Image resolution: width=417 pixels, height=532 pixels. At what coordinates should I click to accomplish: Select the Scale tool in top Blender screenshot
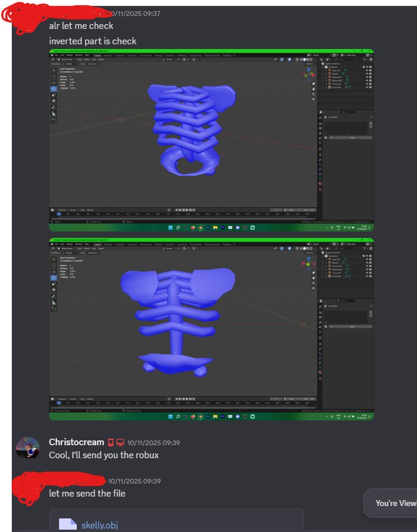(54, 94)
